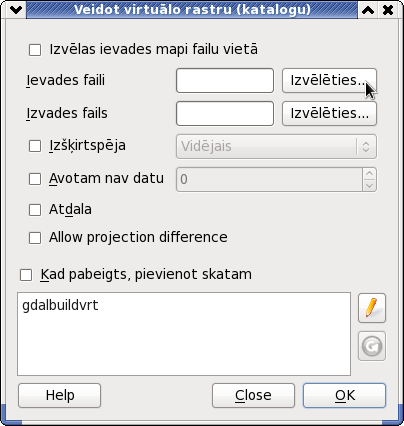Confirm with the OK button
This screenshot has height=426, width=404.
[344, 395]
